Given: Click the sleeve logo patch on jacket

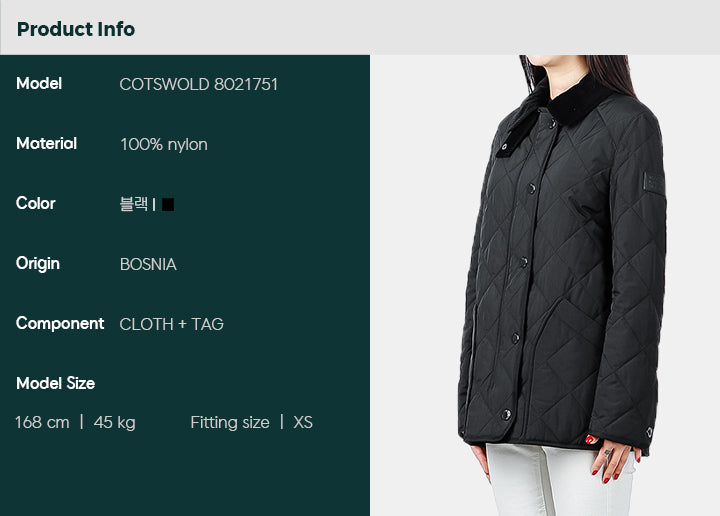Looking at the screenshot, I should pyautogui.click(x=654, y=184).
